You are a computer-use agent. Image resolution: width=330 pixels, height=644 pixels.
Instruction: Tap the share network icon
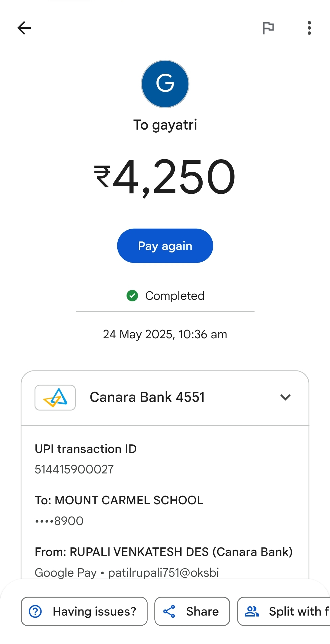[x=169, y=611]
